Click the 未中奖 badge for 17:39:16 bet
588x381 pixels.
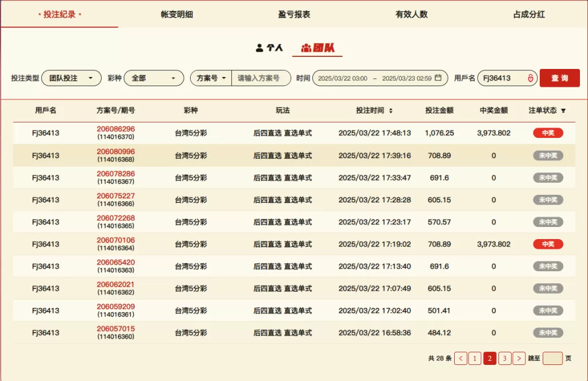tap(548, 155)
